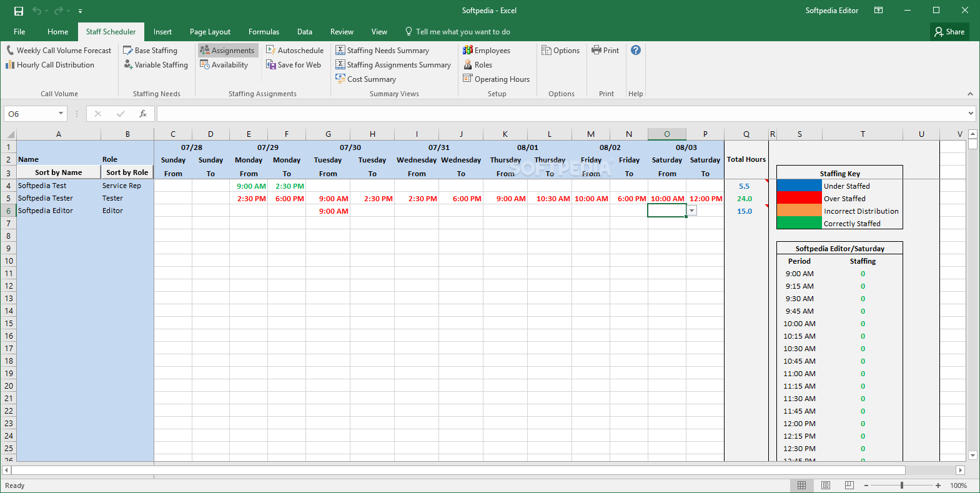Click the Print ribbon button
Viewport: 980px width, 493px height.
click(x=605, y=51)
